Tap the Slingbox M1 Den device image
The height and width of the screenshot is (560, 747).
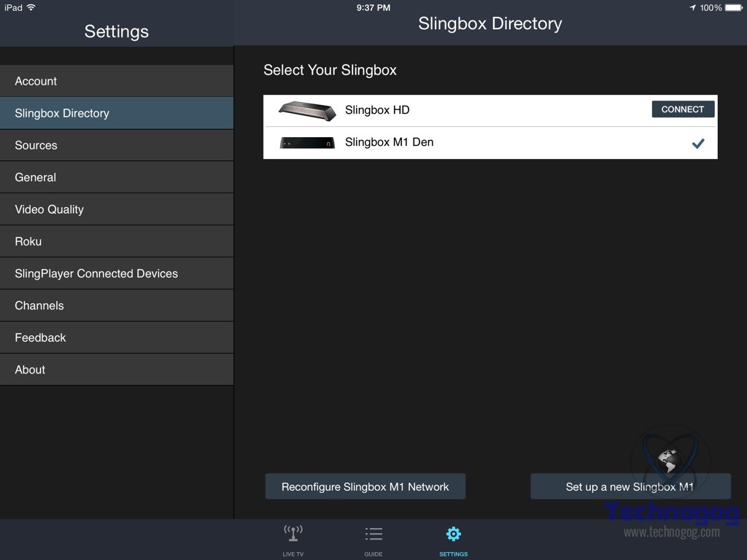[307, 143]
